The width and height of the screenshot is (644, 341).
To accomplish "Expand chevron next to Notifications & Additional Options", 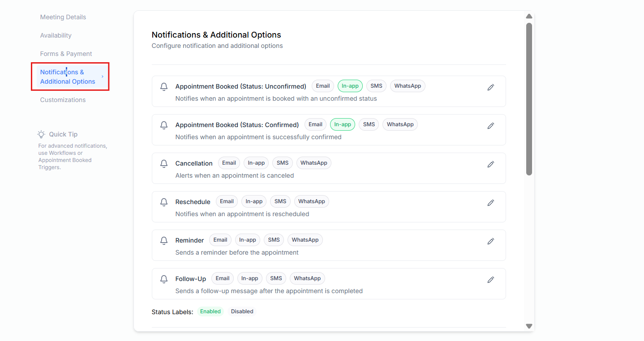I will (103, 77).
